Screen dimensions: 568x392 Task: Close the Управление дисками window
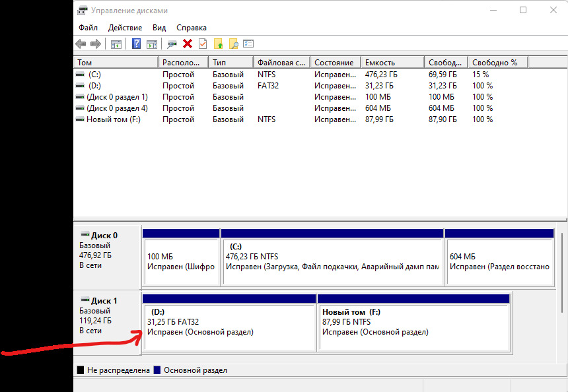pyautogui.click(x=553, y=10)
